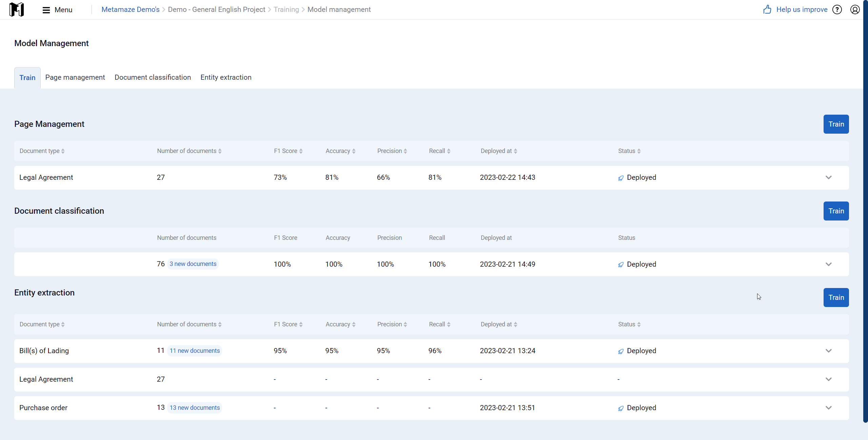Click the help question mark icon
The width and height of the screenshot is (868, 440).
click(837, 9)
